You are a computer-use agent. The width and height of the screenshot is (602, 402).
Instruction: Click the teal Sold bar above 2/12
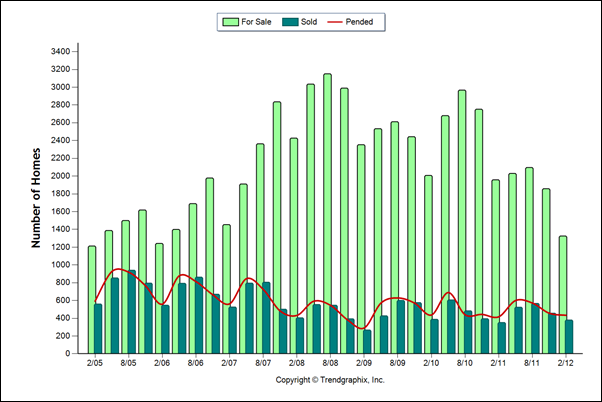click(x=569, y=337)
